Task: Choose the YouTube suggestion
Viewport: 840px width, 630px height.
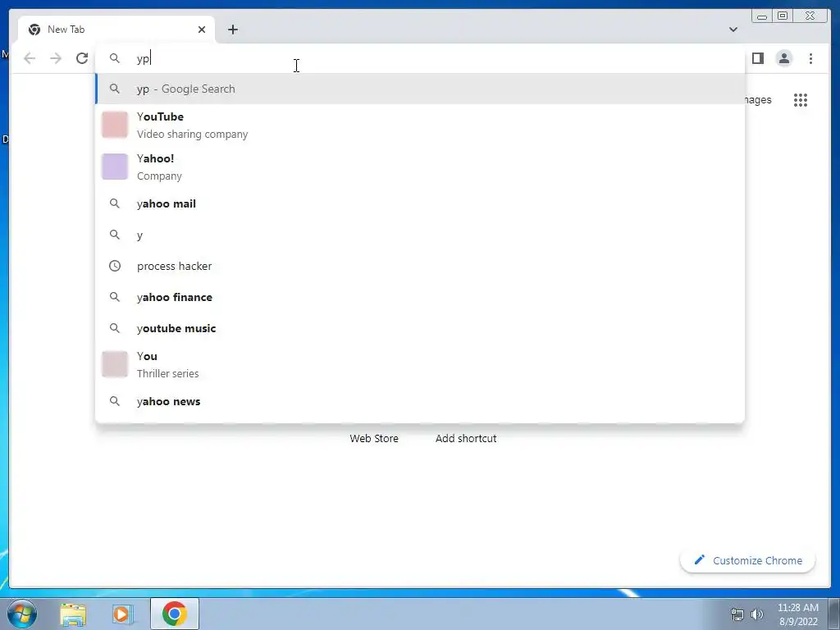Action: tap(420, 126)
